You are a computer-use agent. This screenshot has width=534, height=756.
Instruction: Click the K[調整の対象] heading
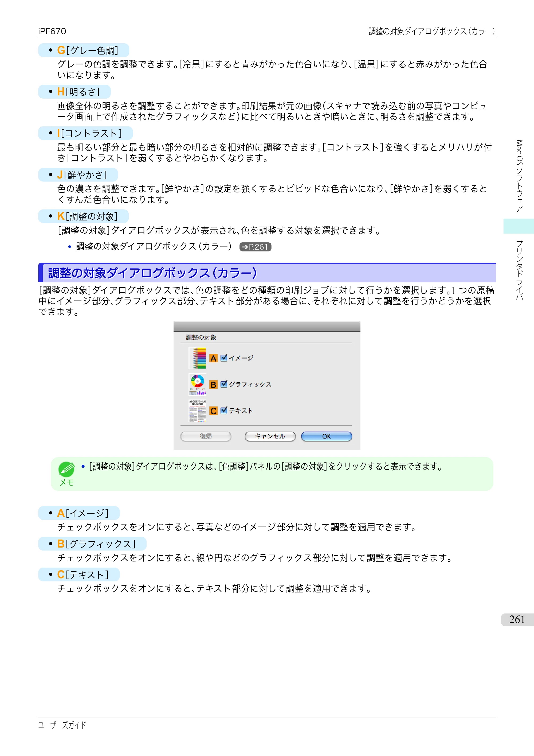(83, 216)
